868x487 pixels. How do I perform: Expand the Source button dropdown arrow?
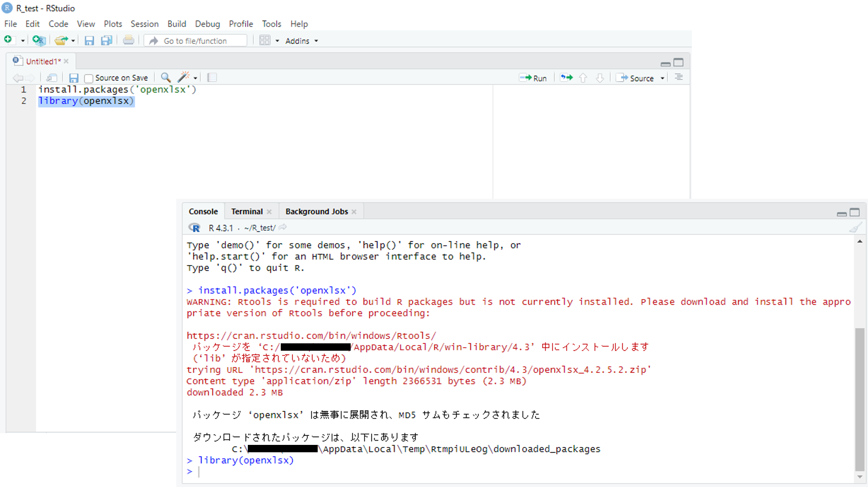662,78
